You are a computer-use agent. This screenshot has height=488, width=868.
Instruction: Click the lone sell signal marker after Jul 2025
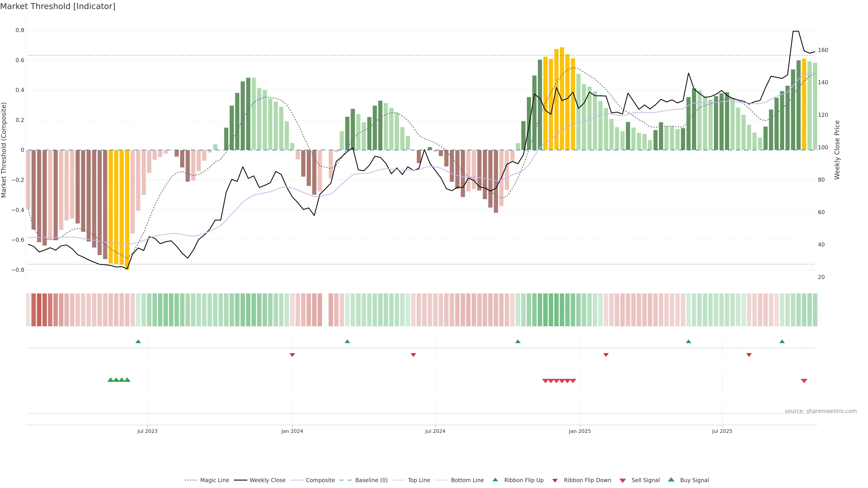[804, 381]
